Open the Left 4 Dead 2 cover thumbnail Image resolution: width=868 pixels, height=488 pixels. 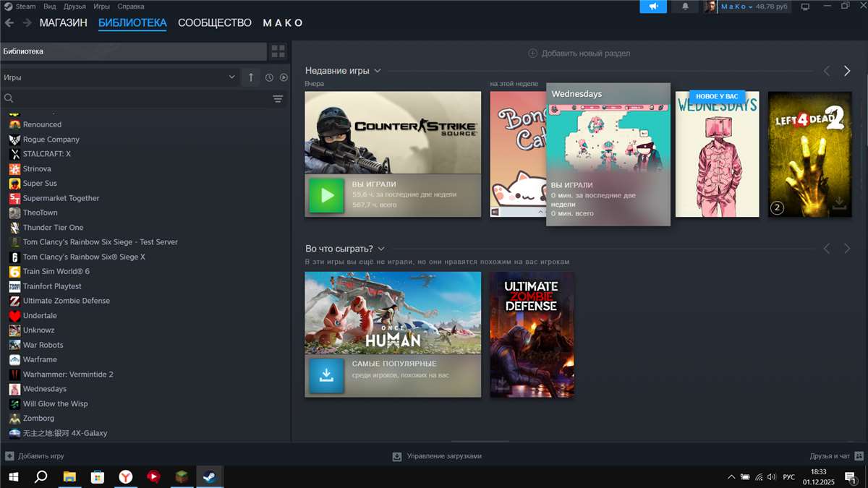pyautogui.click(x=809, y=154)
